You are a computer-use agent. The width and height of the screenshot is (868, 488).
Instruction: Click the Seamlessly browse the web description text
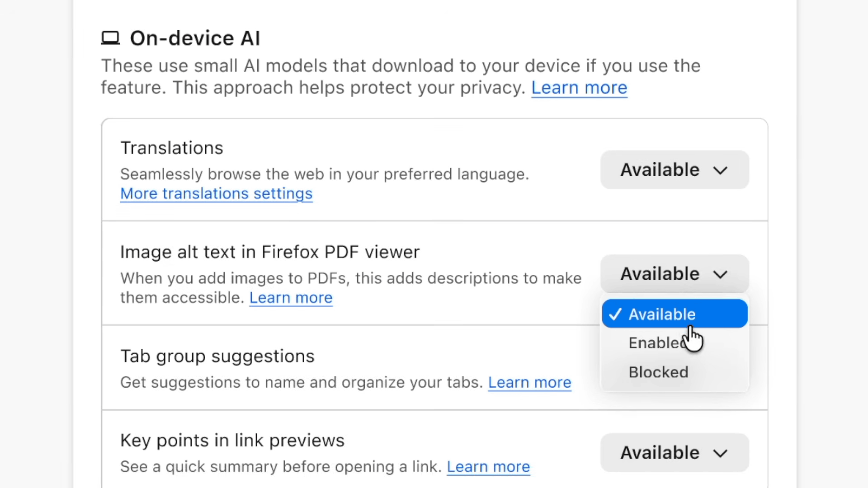coord(325,174)
